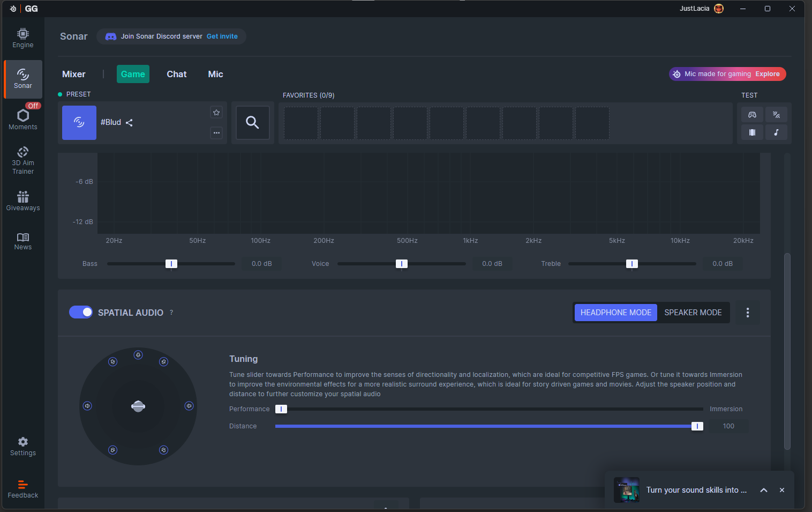Add the preset to favorites with star
812x512 pixels.
click(216, 113)
